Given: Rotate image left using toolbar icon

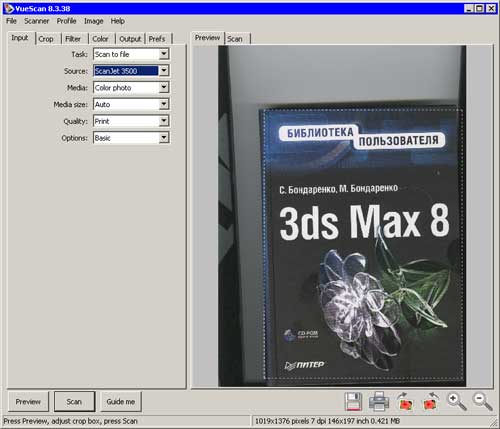Looking at the screenshot, I should (431, 401).
